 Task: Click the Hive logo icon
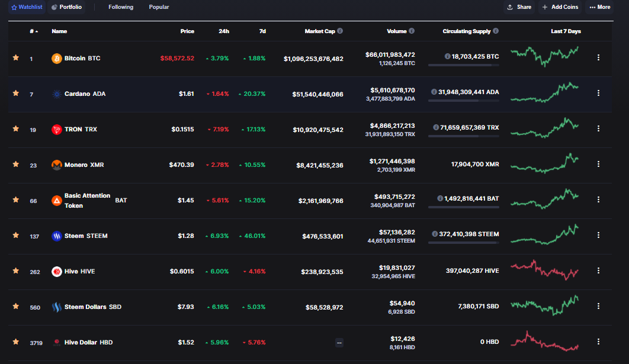(x=57, y=272)
